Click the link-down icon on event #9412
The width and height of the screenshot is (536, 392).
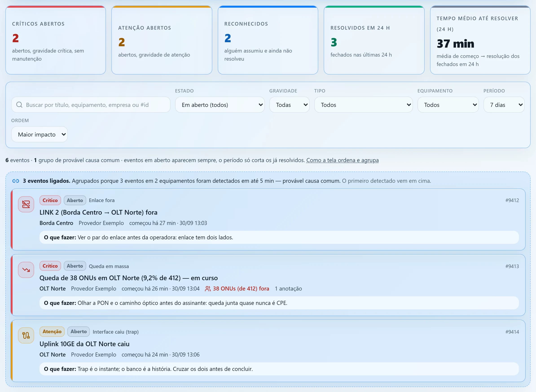click(x=26, y=204)
